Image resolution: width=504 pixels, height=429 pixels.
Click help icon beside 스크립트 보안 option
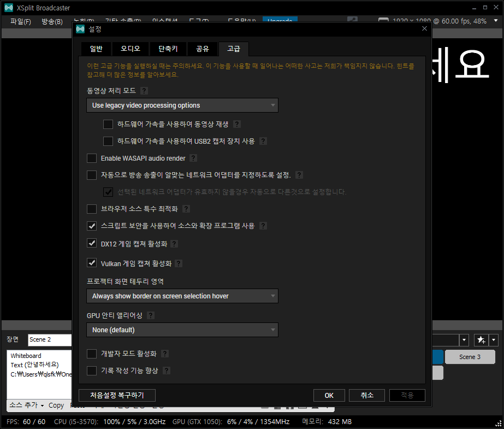pyautogui.click(x=263, y=226)
